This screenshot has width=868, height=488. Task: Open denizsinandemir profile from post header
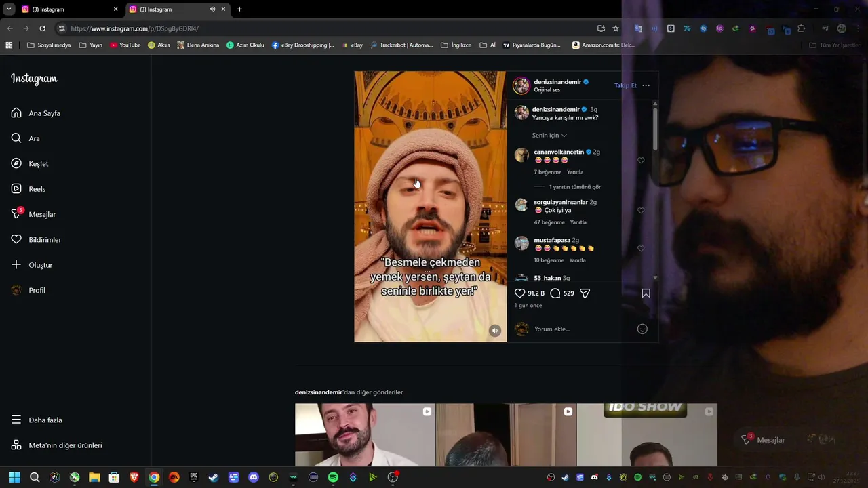pyautogui.click(x=557, y=82)
